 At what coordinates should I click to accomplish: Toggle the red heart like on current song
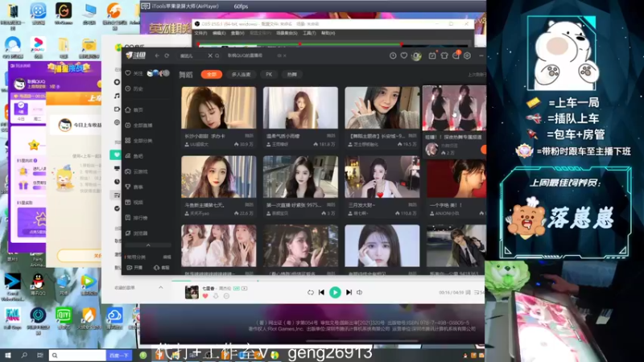[205, 296]
